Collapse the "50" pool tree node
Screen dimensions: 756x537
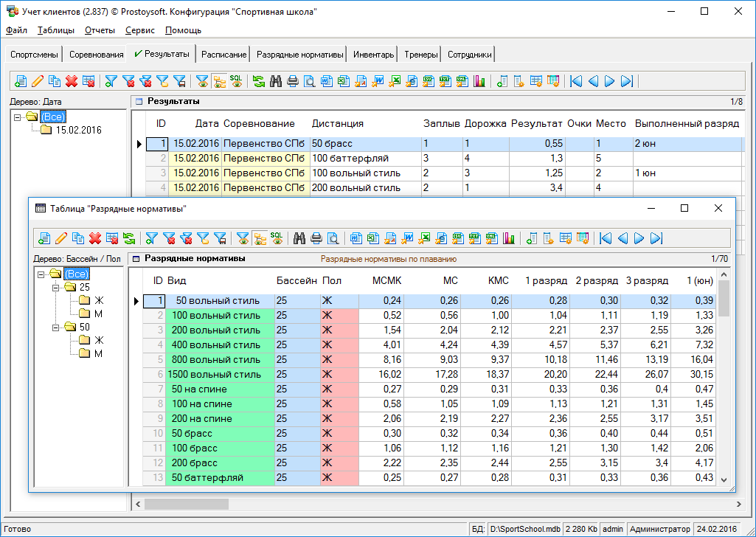point(55,327)
